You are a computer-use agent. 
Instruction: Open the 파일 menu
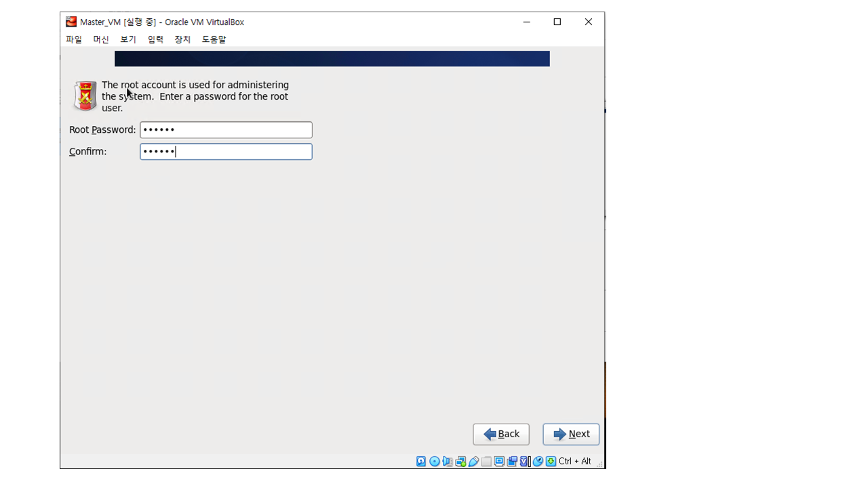[73, 39]
